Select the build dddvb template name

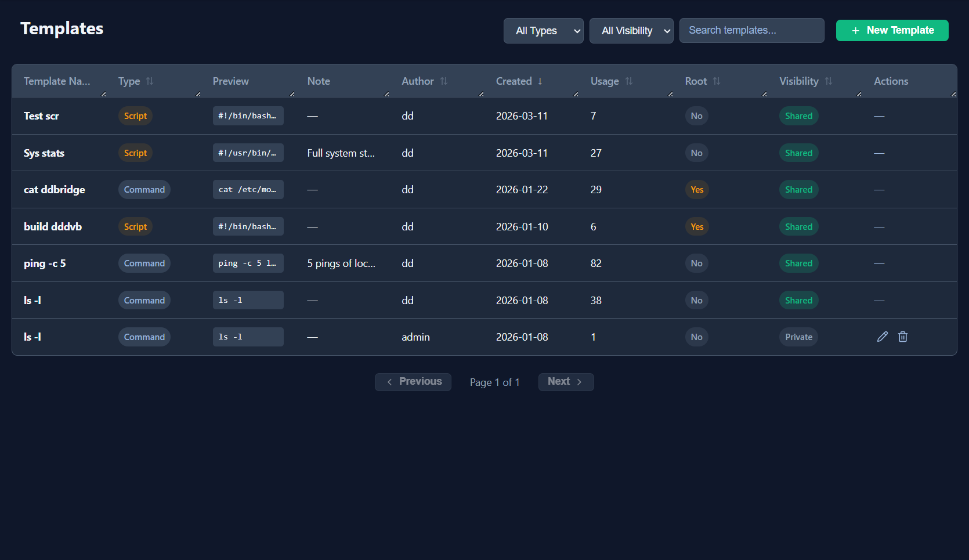click(x=53, y=227)
